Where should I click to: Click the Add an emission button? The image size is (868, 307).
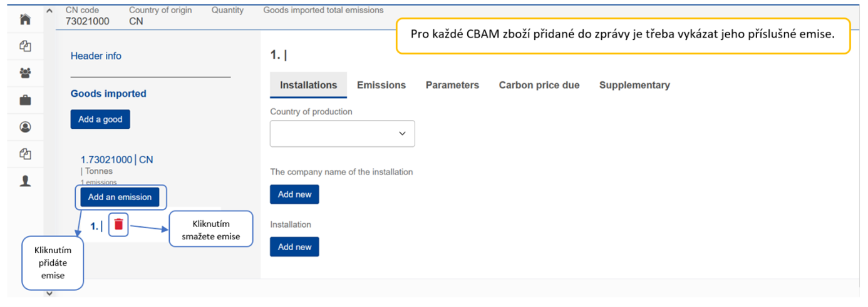click(x=120, y=197)
